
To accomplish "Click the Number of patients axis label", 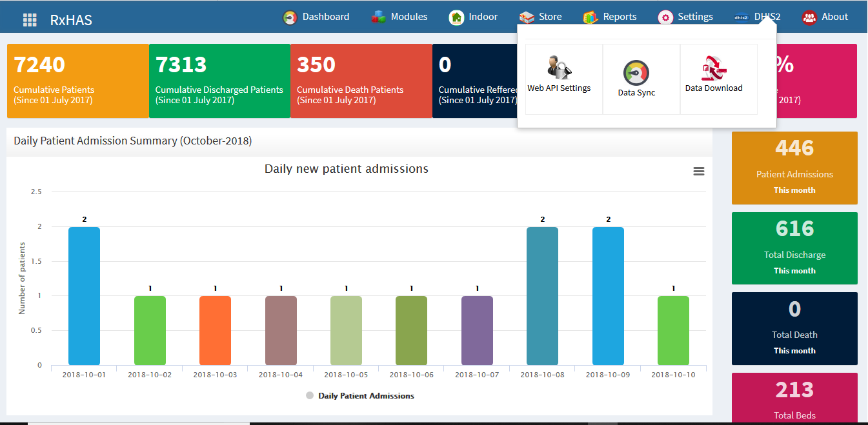I will click(22, 279).
